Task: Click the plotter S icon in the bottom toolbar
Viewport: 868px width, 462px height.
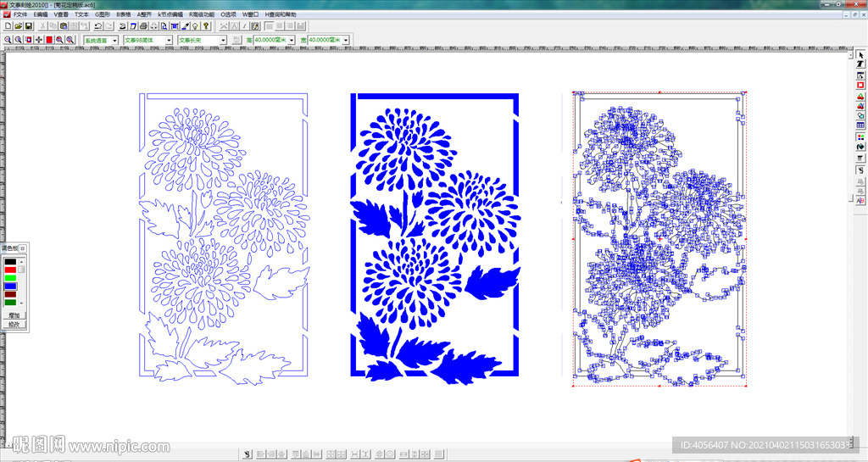Action: click(x=248, y=454)
